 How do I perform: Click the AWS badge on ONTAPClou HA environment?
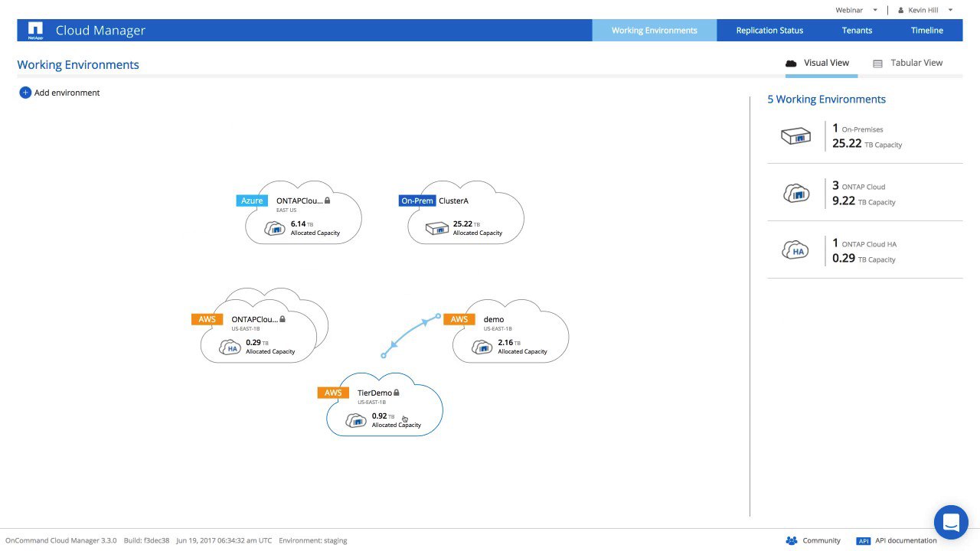tap(207, 319)
